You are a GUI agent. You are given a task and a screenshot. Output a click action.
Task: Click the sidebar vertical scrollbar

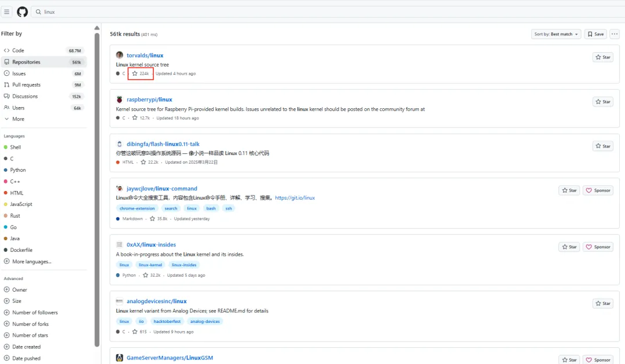pyautogui.click(x=97, y=189)
